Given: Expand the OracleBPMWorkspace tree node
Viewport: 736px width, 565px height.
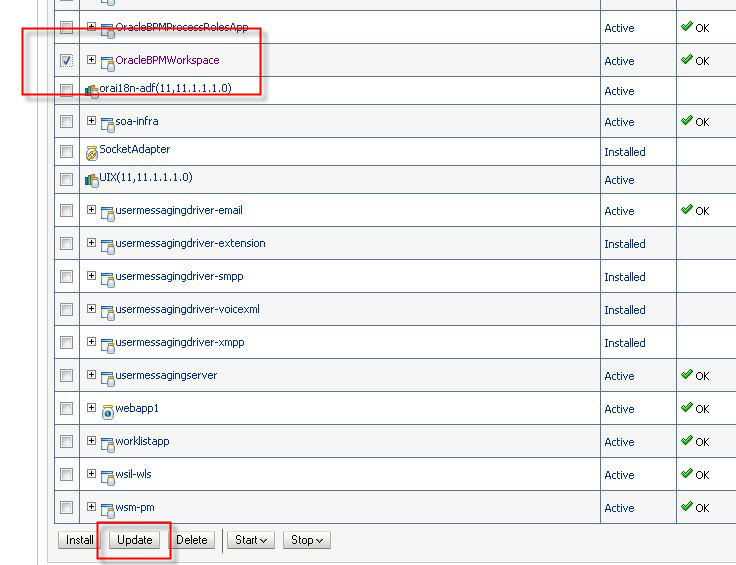Looking at the screenshot, I should (92, 60).
